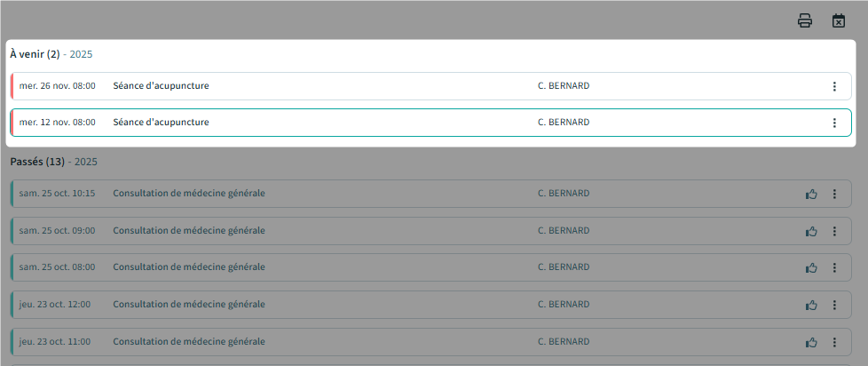Click the "Passés (13)" section header

pos(37,162)
